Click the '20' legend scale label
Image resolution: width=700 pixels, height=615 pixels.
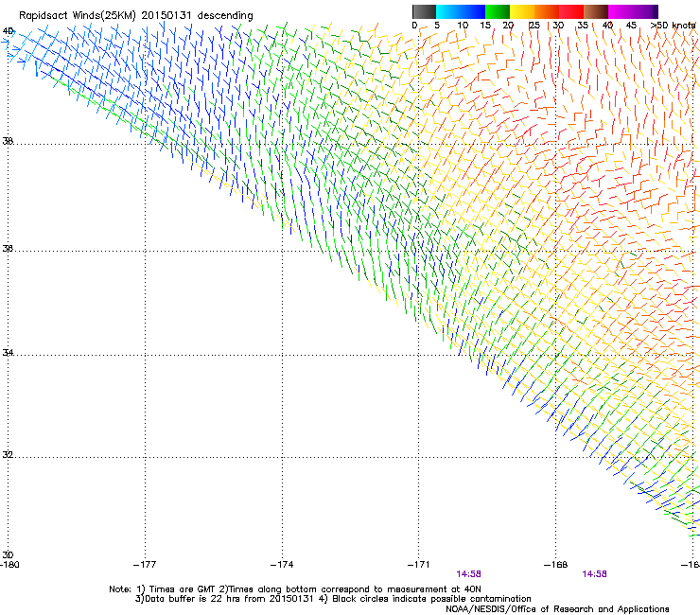pyautogui.click(x=508, y=26)
